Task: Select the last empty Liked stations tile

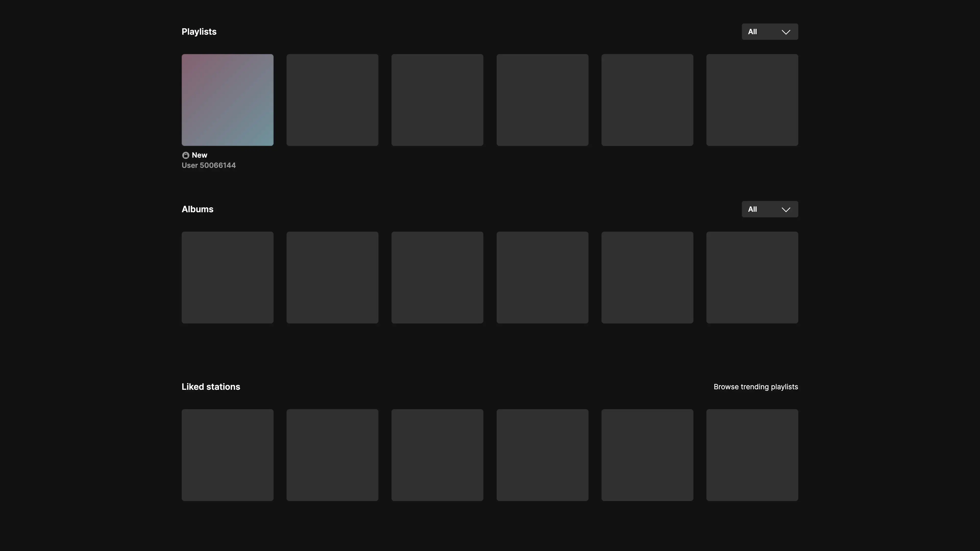Action: (752, 455)
